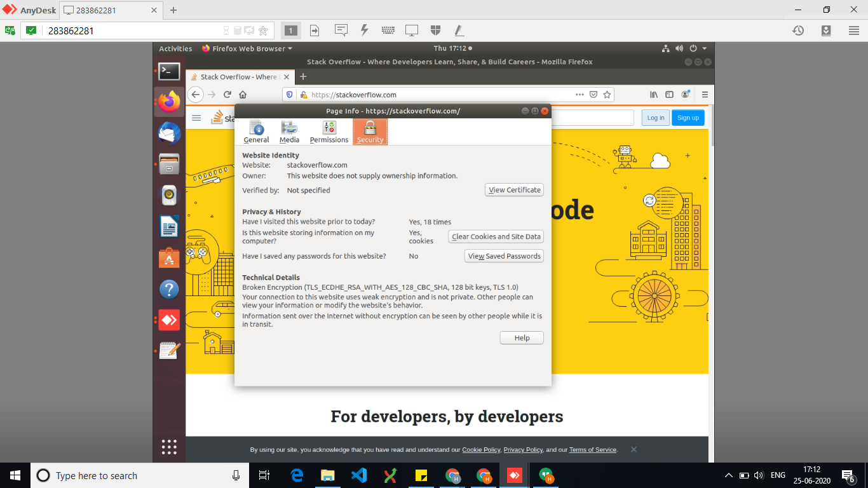Click the Stack Overflow Sign up button
The width and height of the screenshot is (868, 488).
click(688, 118)
